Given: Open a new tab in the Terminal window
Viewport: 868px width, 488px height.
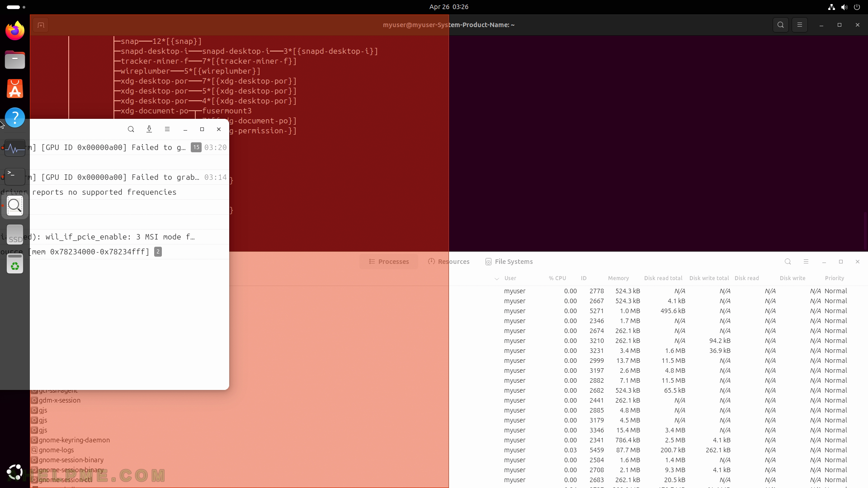Looking at the screenshot, I should 41,25.
